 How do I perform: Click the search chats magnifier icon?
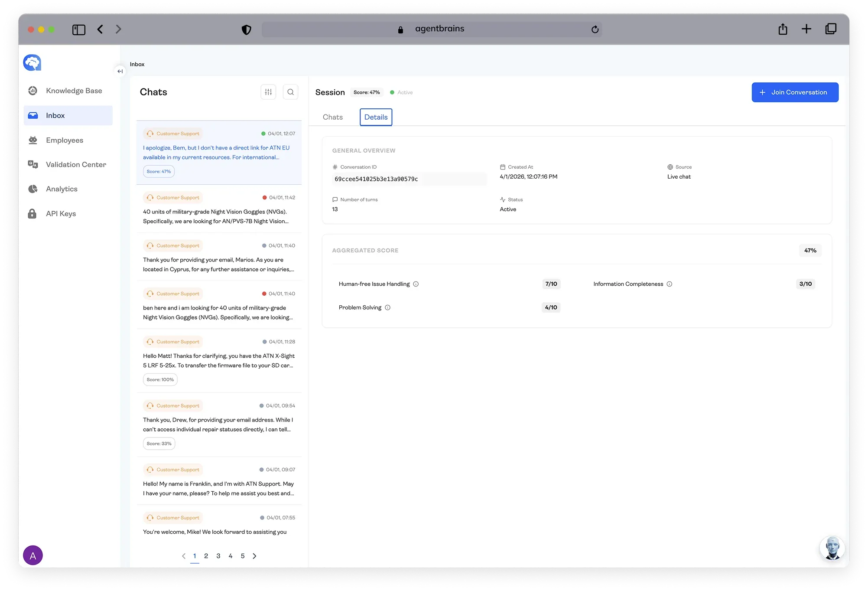tap(290, 92)
